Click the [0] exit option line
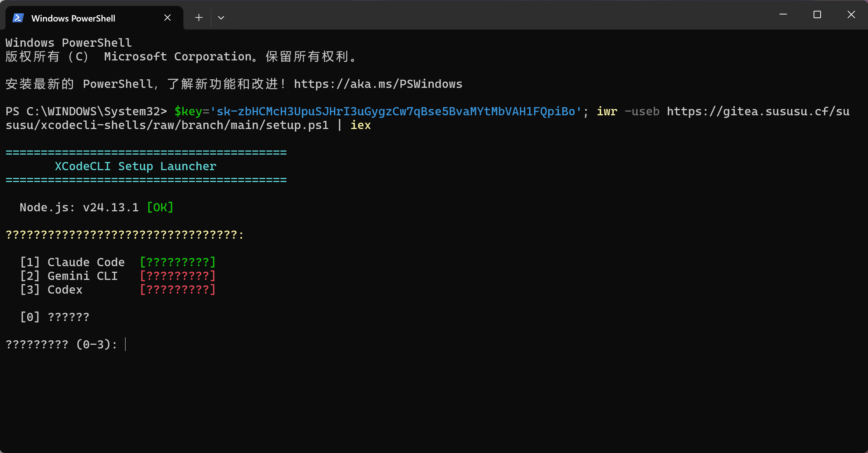This screenshot has width=868, height=453. pos(55,317)
